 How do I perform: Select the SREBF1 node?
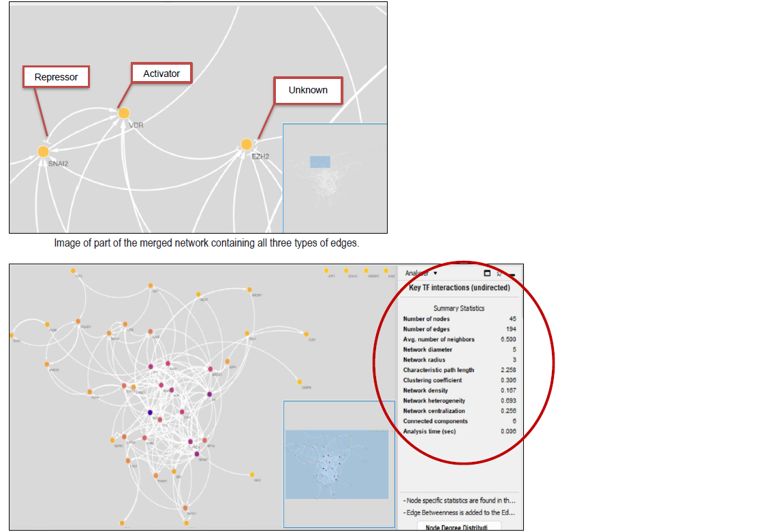(x=251, y=289)
